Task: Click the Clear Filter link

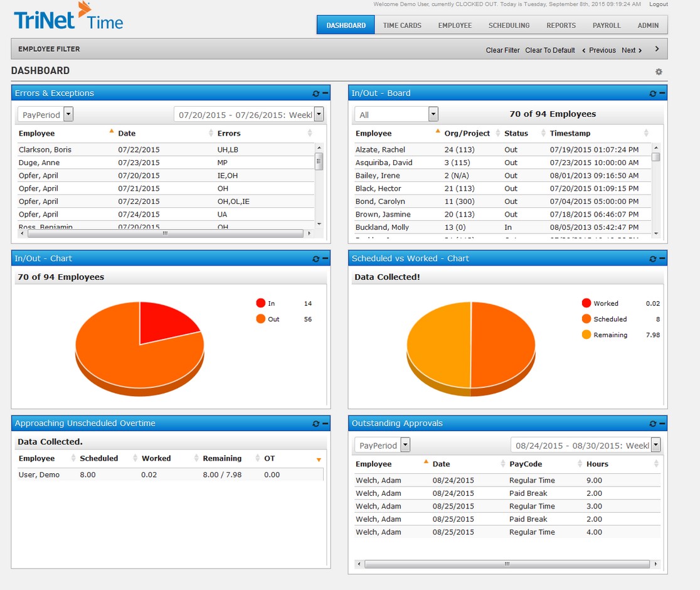Action: pos(502,50)
